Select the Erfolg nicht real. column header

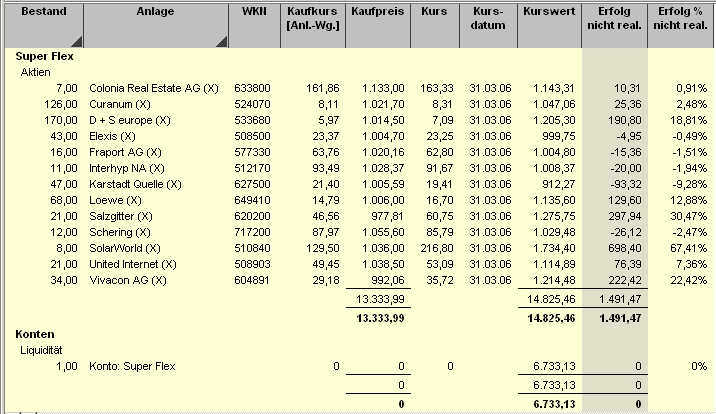pyautogui.click(x=614, y=26)
